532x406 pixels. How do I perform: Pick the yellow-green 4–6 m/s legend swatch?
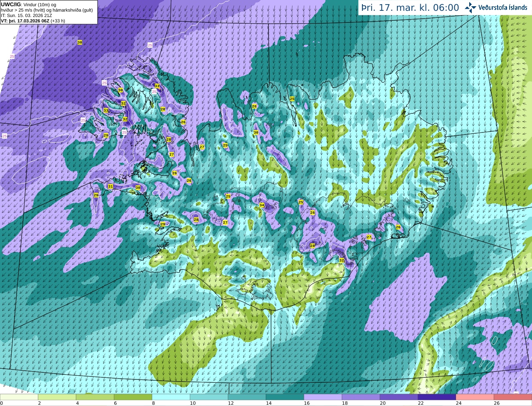coord(95,397)
